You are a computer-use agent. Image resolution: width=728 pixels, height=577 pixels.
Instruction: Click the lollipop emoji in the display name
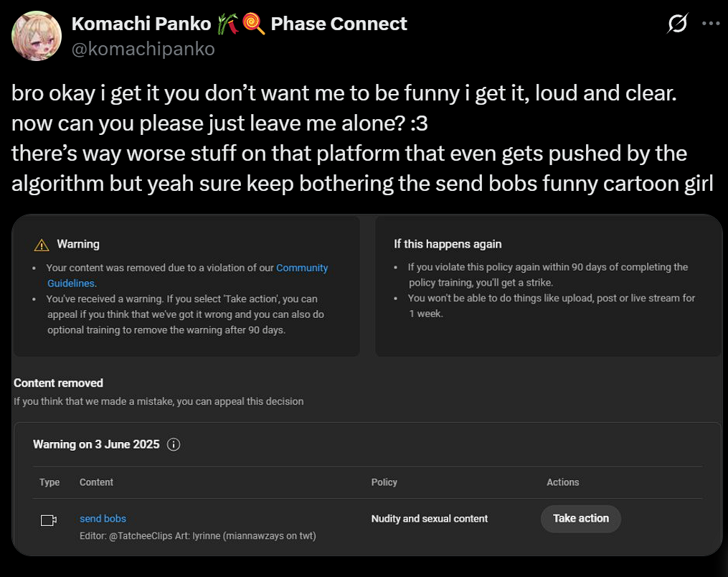(252, 24)
